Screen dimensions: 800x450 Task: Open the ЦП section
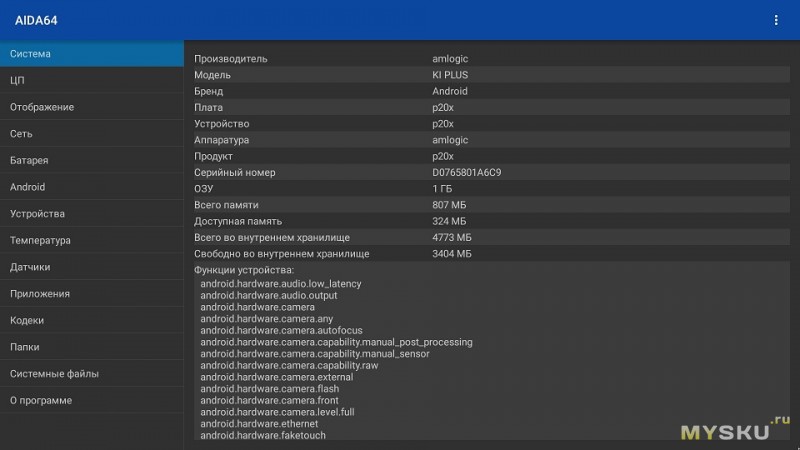[92, 80]
